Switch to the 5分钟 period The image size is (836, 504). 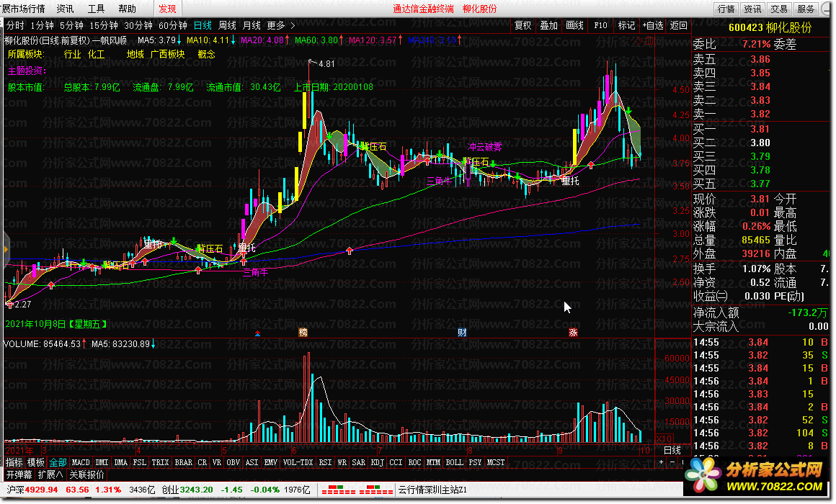point(71,25)
